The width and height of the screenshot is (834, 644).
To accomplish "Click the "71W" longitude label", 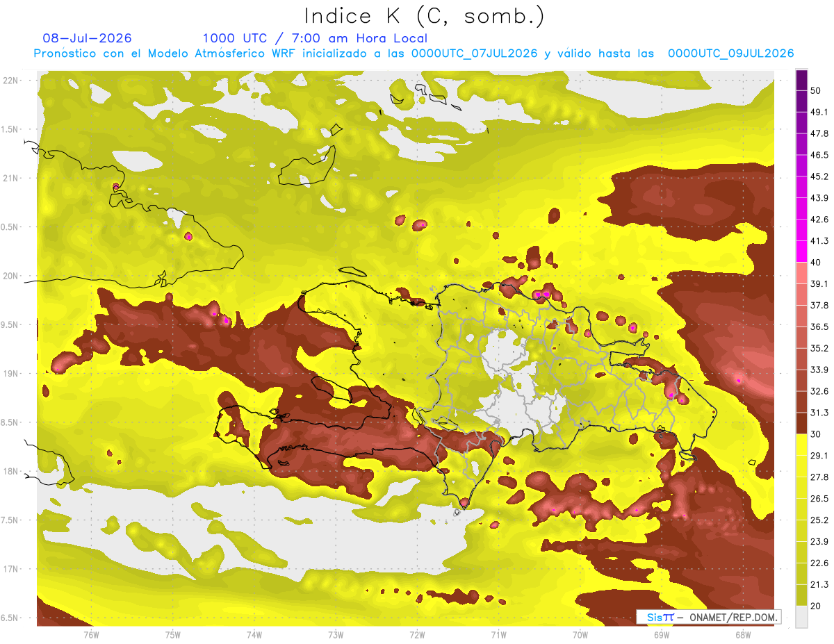I will click(498, 634).
